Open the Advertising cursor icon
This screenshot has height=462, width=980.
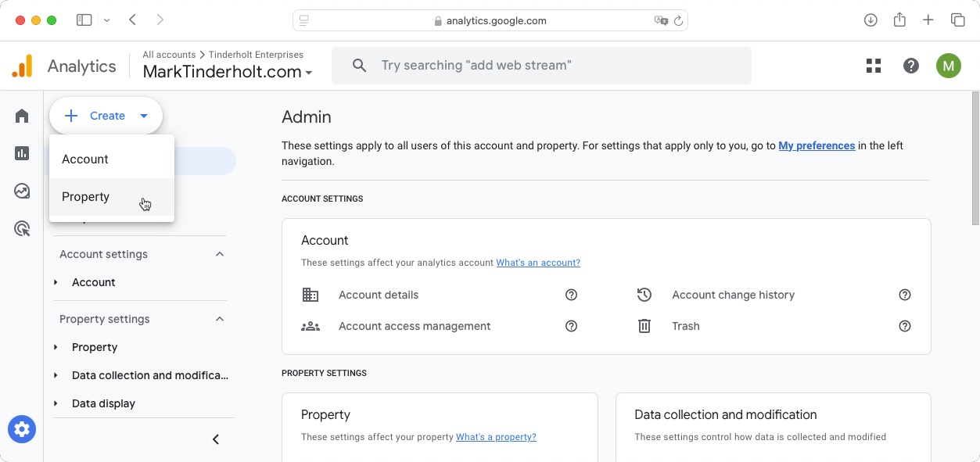[x=22, y=228]
